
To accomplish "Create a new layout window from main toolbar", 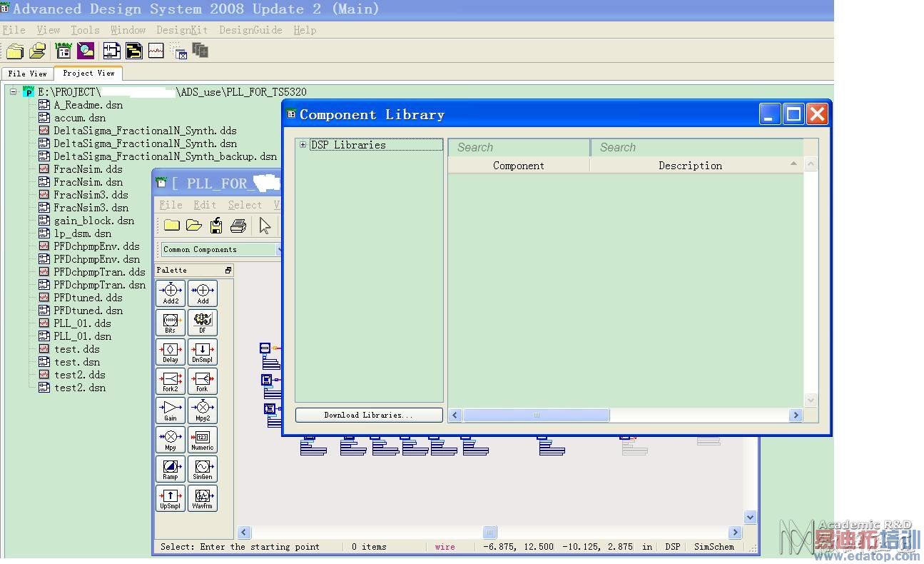I will pyautogui.click(x=134, y=51).
